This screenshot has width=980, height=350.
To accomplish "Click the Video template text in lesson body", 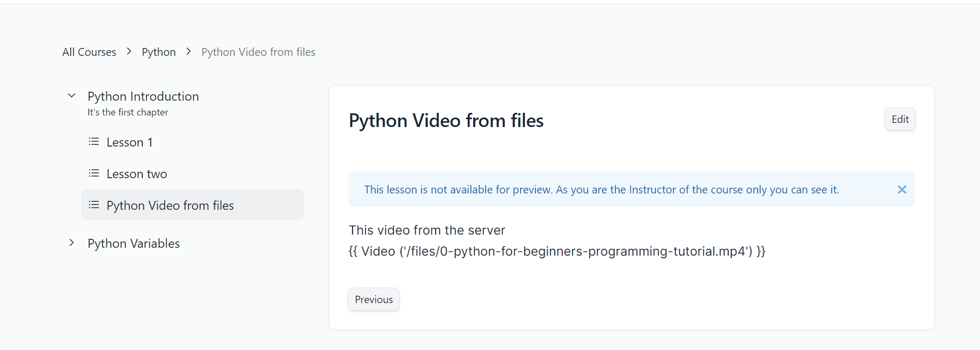I will pyautogui.click(x=557, y=251).
